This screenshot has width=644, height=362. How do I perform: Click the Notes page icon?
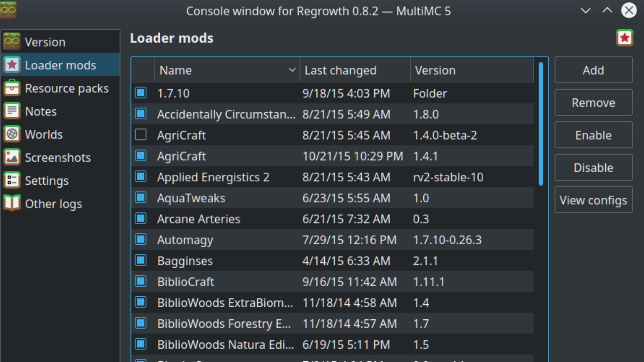pos(12,111)
